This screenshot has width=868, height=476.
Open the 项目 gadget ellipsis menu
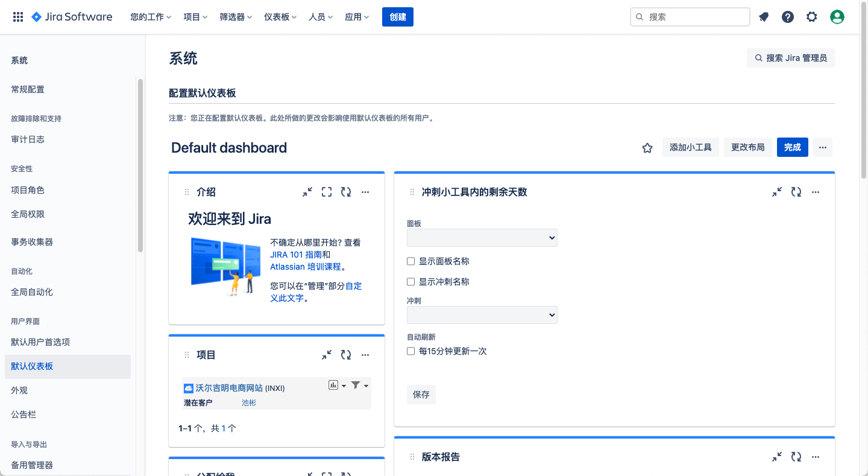tap(365, 355)
